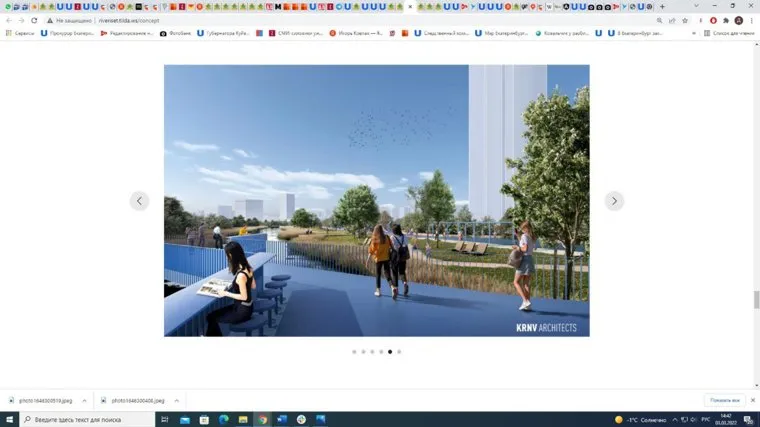Launch Chrome from the taskbar
760x427 pixels.
pos(263,419)
